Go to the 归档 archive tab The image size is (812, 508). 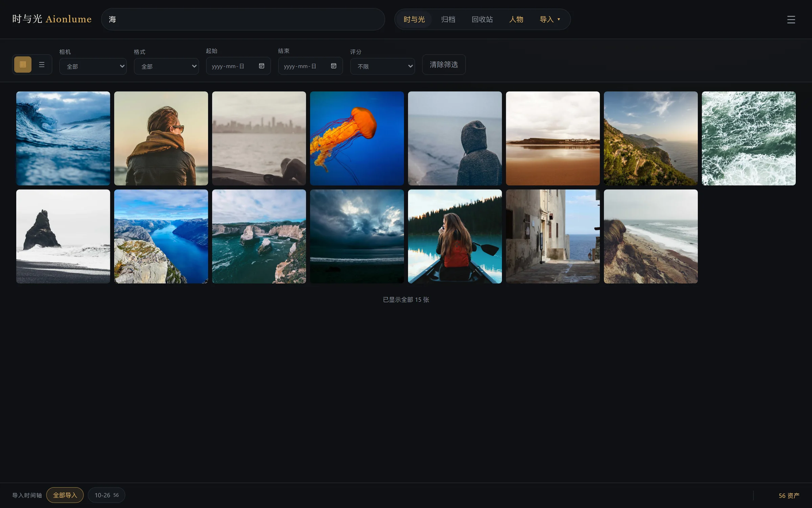tap(448, 19)
